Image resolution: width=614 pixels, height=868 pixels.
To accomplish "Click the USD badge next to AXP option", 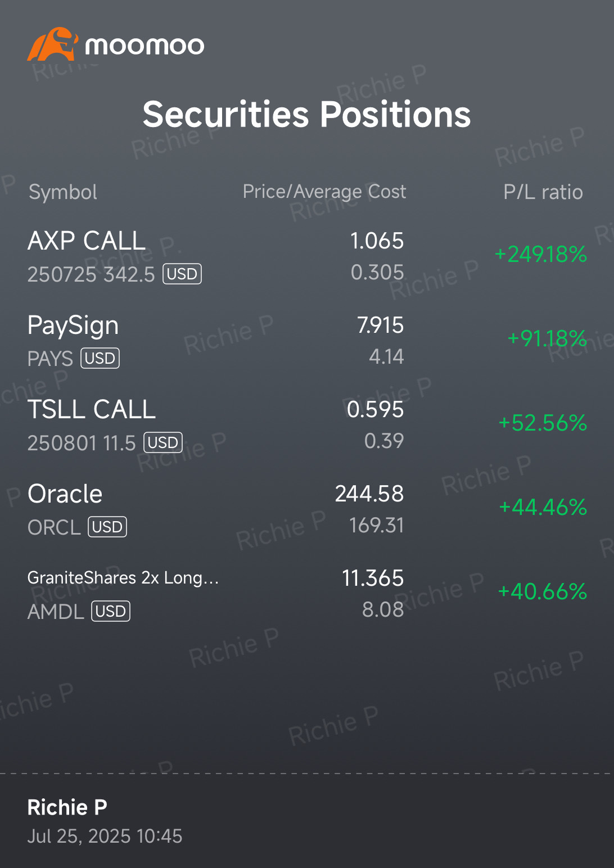I will pos(182,274).
